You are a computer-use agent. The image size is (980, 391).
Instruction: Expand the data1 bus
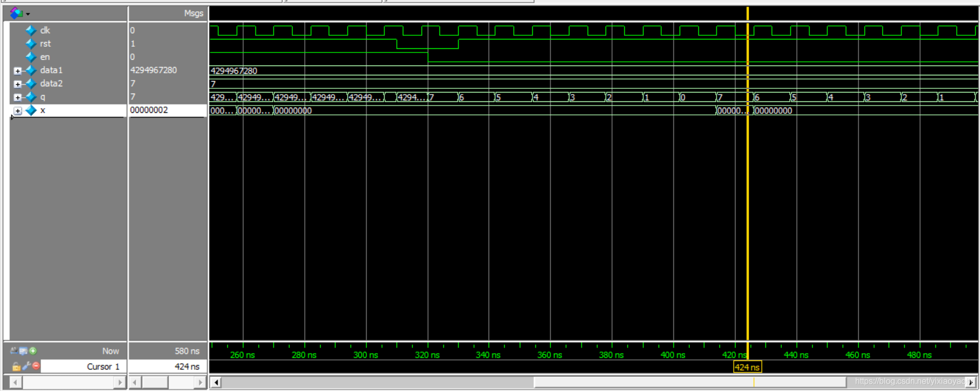tap(18, 71)
